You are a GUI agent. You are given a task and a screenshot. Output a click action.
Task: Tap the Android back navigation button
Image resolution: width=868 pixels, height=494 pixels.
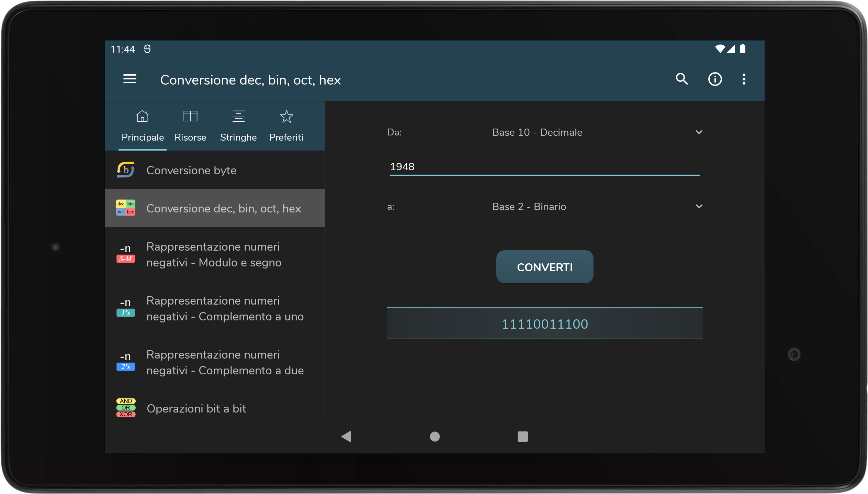pyautogui.click(x=347, y=437)
